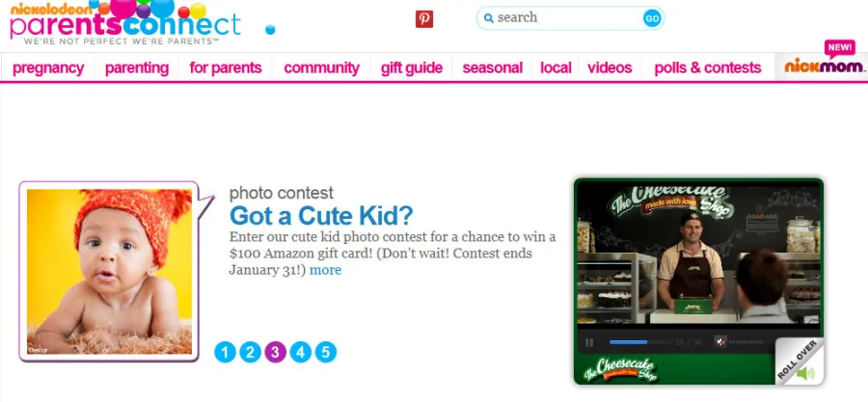Select carousel slide 1
This screenshot has width=868, height=402.
225,352
